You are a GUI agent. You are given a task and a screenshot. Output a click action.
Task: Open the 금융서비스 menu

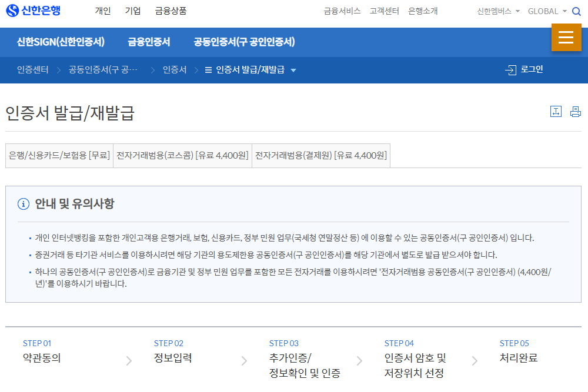click(342, 11)
